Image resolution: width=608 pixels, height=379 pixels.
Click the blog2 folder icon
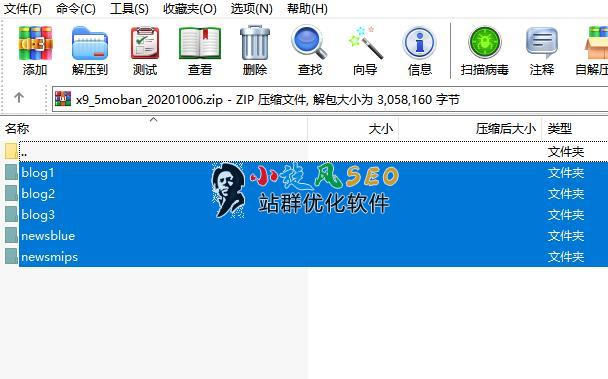pyautogui.click(x=11, y=193)
